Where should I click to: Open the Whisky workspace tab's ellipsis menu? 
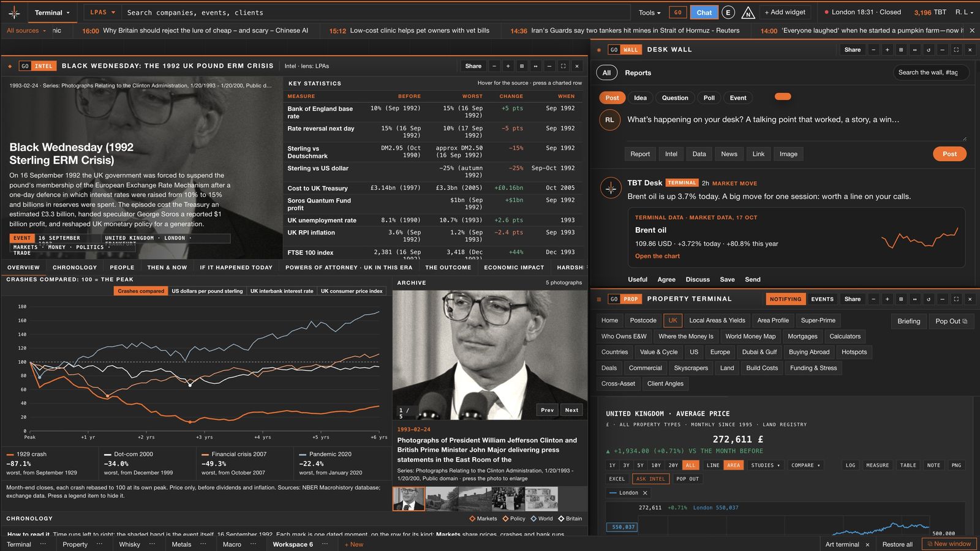tap(152, 544)
